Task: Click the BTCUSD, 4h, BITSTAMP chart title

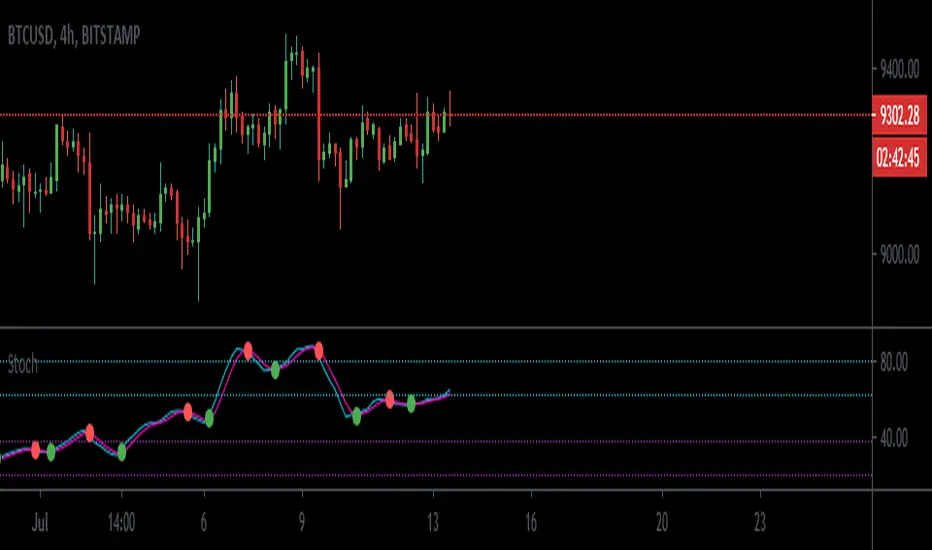Action: pos(74,36)
